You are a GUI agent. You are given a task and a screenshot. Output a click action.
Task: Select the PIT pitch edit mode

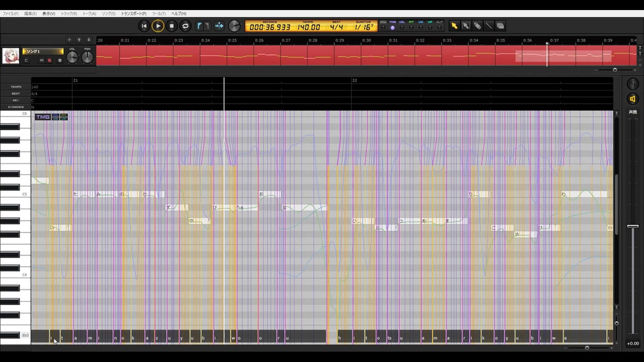411,27
